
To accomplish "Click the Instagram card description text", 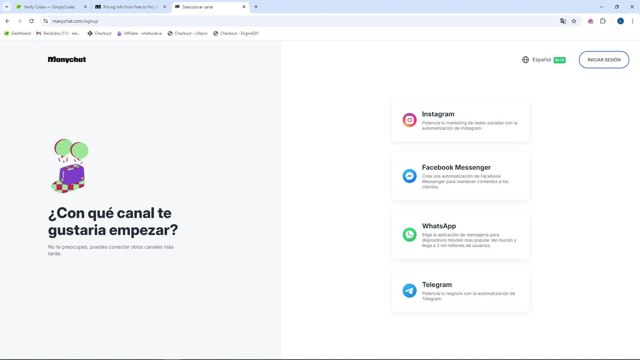I will 469,125.
